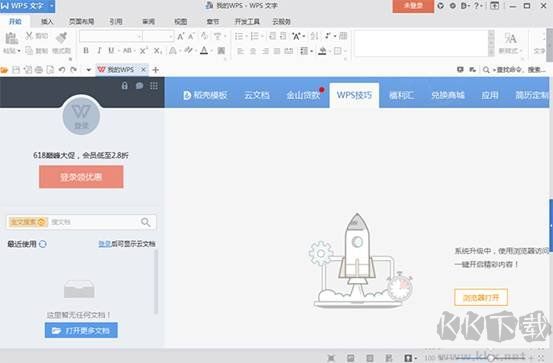Open the WPS技巧 tab in blue bar

pyautogui.click(x=354, y=95)
